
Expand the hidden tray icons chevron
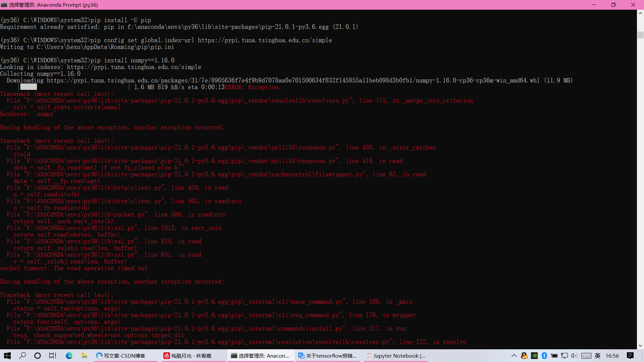[514, 356]
